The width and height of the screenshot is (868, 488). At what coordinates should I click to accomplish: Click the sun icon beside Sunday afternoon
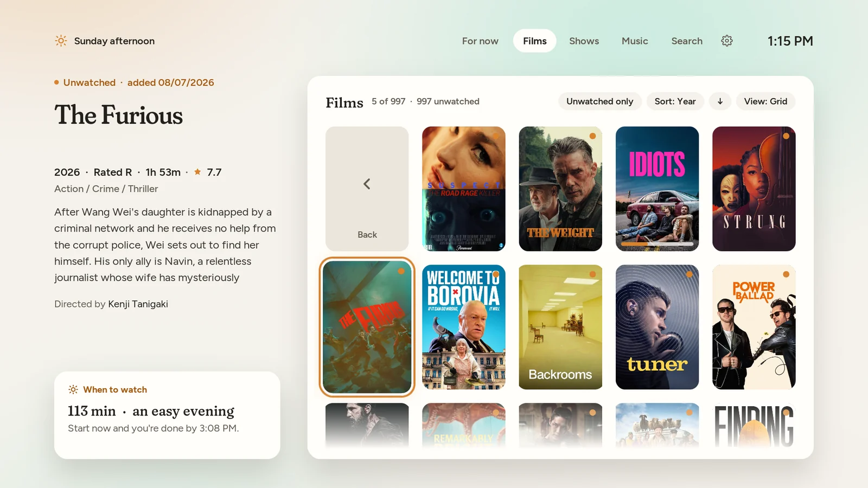[x=61, y=41]
